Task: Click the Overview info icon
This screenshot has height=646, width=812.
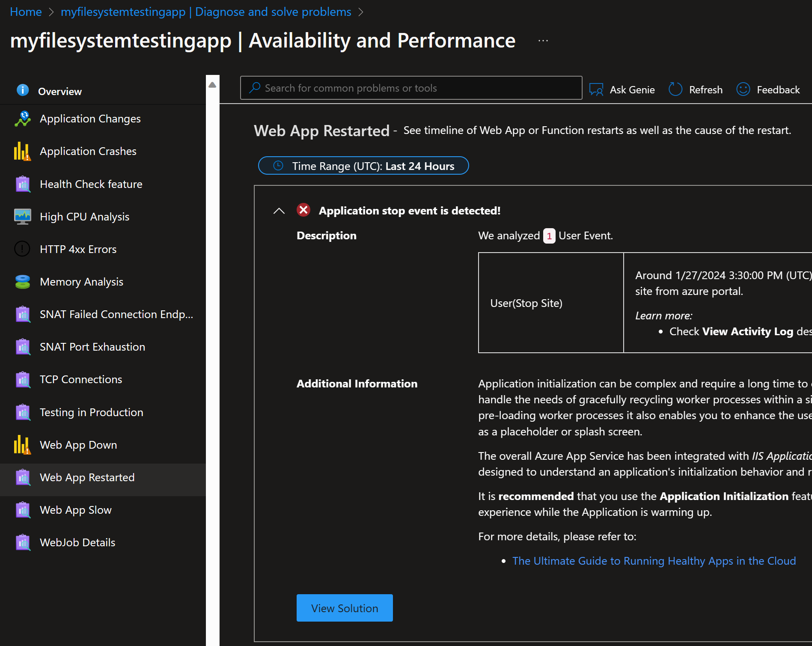Action: (x=23, y=90)
